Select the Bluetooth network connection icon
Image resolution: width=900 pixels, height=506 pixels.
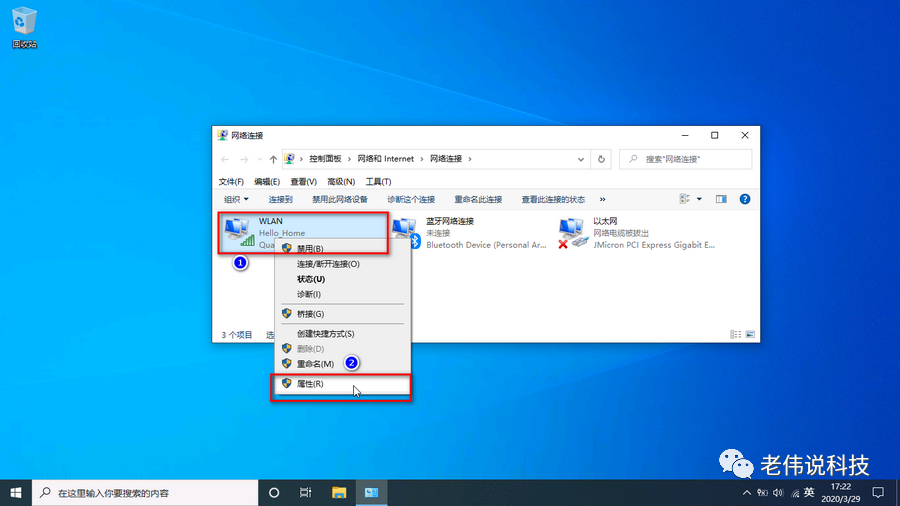[x=406, y=233]
